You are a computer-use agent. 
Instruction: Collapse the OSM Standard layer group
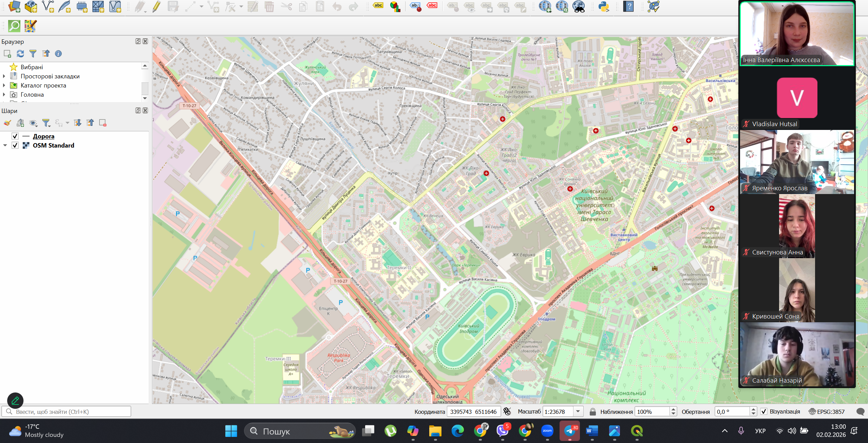coord(5,145)
